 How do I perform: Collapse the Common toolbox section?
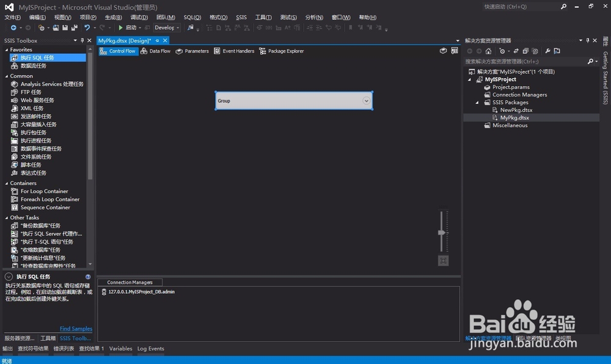click(x=7, y=76)
